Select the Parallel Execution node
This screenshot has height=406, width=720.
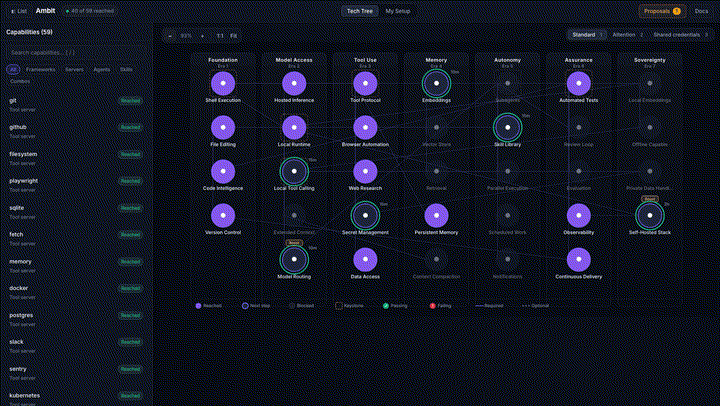point(507,171)
